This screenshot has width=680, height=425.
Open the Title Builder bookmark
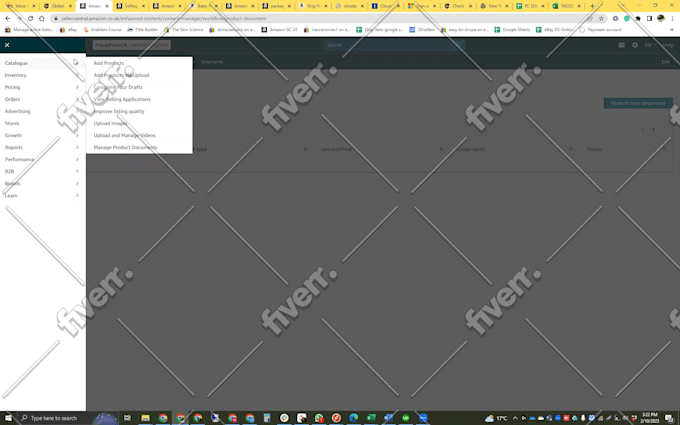pos(143,30)
